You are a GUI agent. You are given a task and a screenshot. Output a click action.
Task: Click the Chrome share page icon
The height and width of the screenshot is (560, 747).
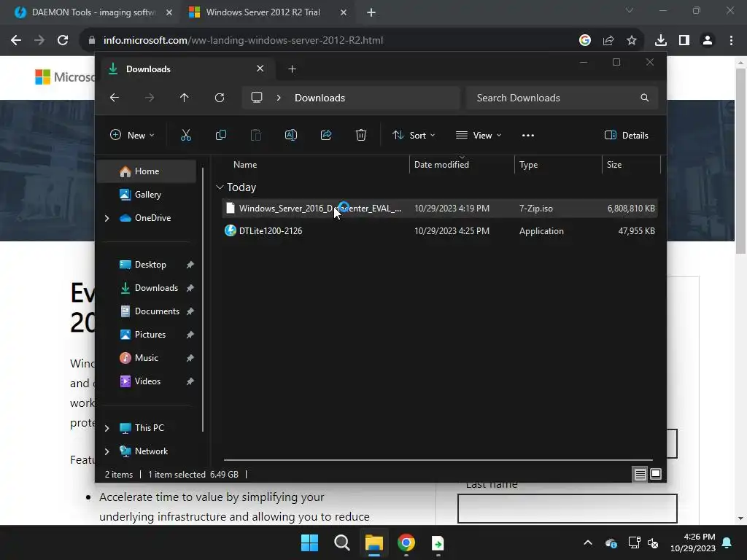(x=608, y=41)
